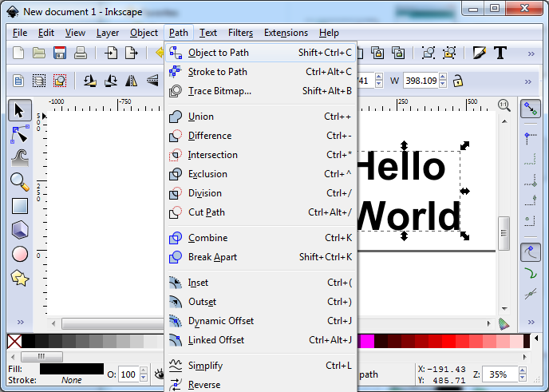549x392 pixels.
Task: Click the zoom 1:1 icon near ruler
Action: click(x=504, y=105)
